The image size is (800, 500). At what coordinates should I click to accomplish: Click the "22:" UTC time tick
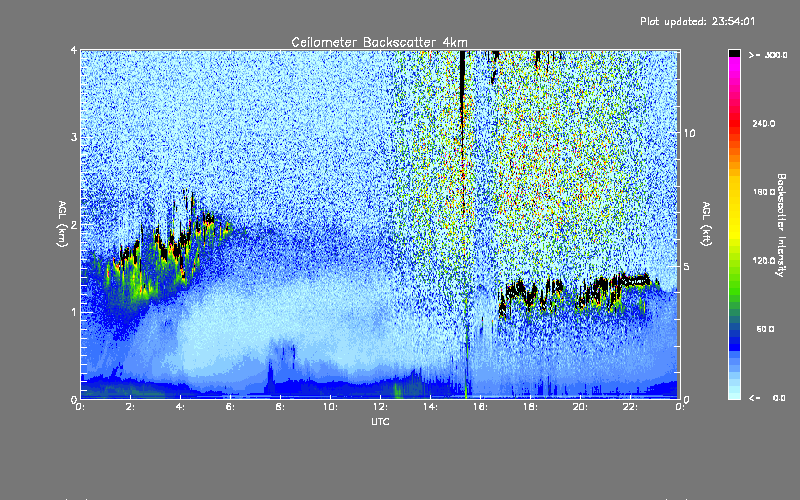(630, 407)
